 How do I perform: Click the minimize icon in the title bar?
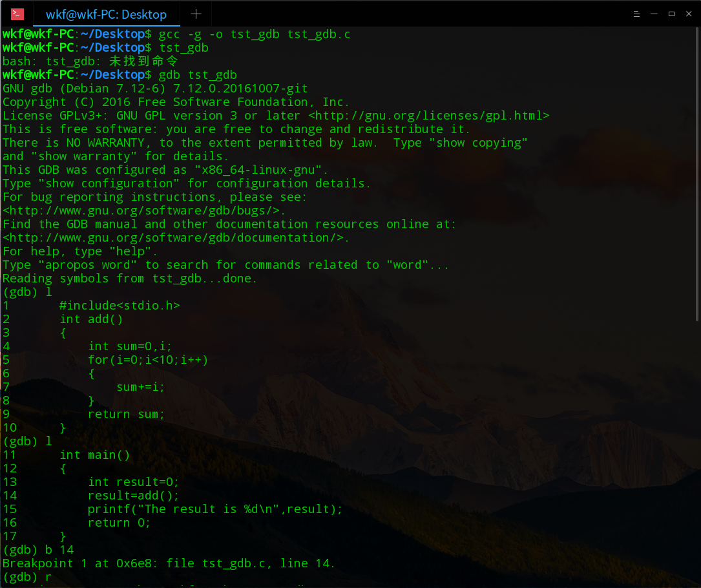[653, 14]
